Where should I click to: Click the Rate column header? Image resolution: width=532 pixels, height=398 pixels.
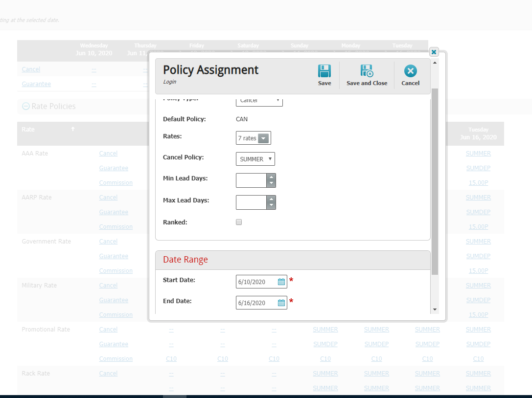[28, 129]
